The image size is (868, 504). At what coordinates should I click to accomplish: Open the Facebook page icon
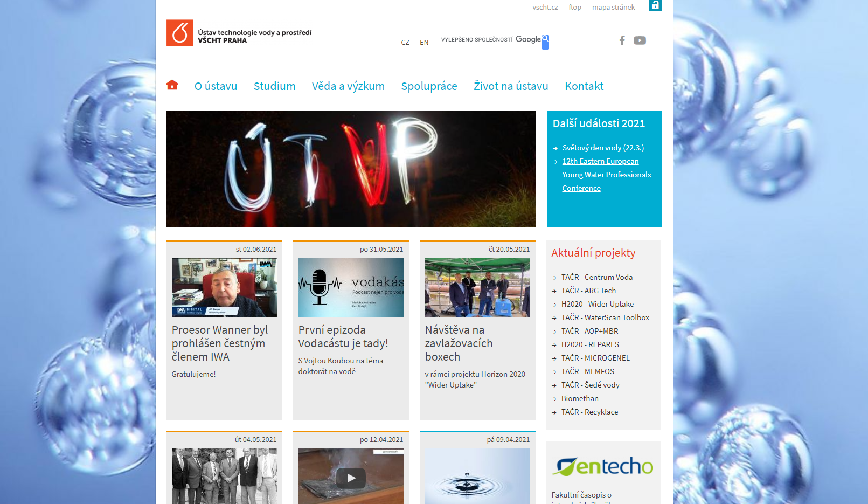622,40
